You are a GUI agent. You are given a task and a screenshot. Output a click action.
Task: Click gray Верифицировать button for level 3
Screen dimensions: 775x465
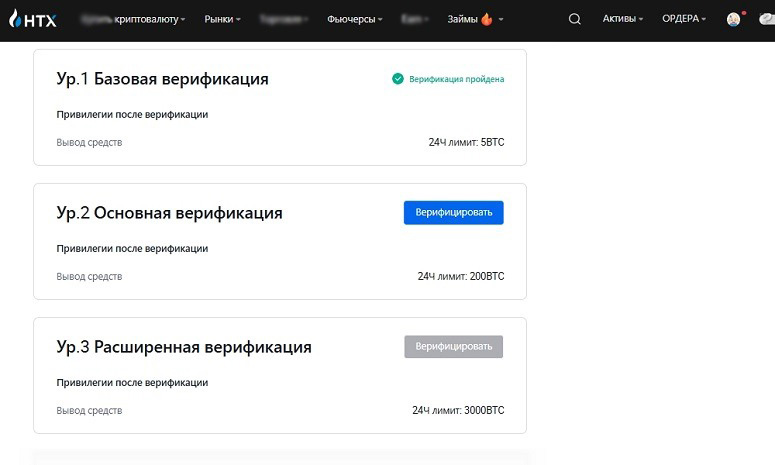(x=453, y=347)
